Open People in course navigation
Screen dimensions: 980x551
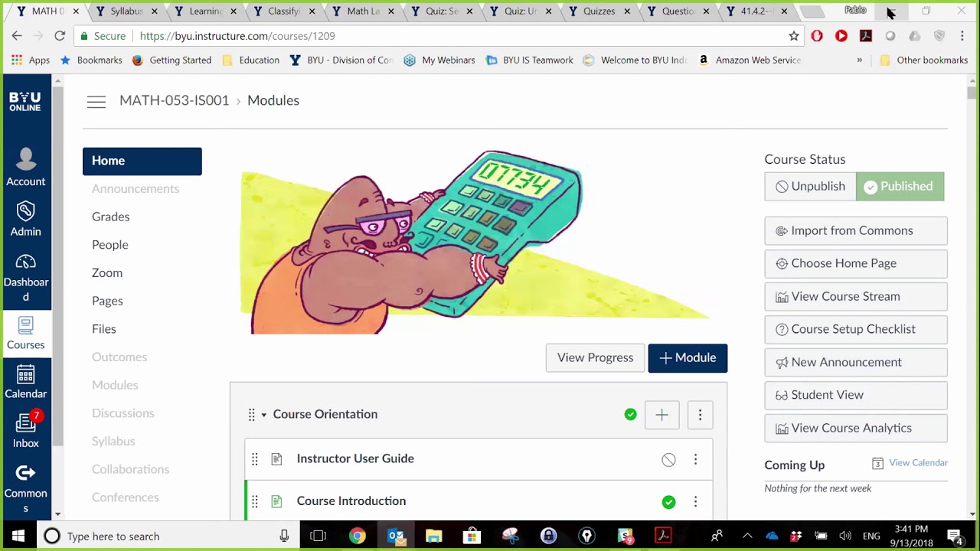click(x=110, y=245)
